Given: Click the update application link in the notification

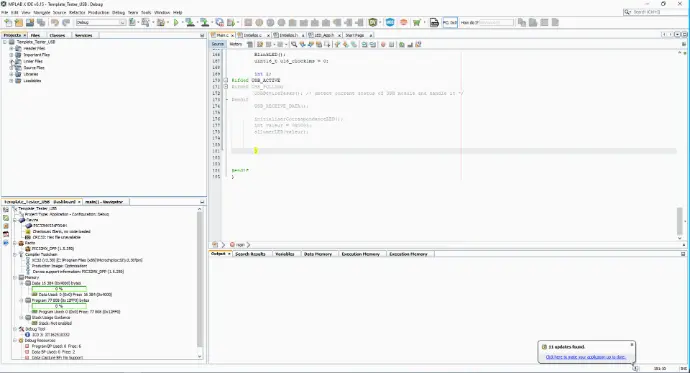Looking at the screenshot, I should 585,357.
